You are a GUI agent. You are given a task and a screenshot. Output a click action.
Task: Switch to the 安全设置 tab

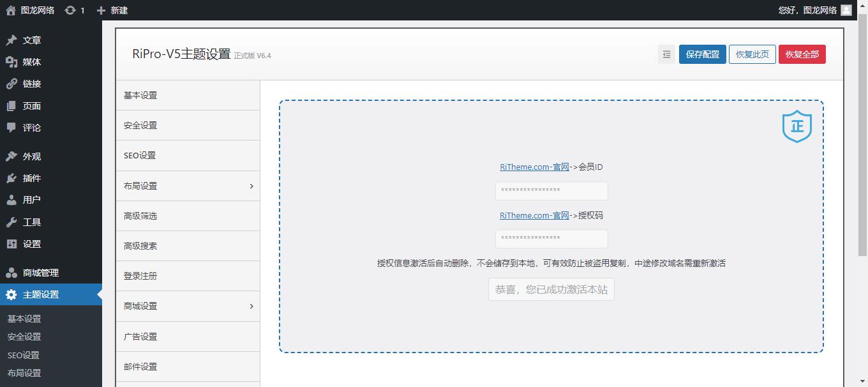140,125
